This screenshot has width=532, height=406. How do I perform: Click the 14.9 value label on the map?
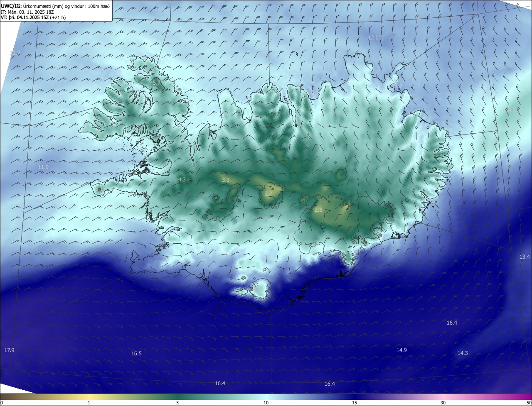coord(401,350)
